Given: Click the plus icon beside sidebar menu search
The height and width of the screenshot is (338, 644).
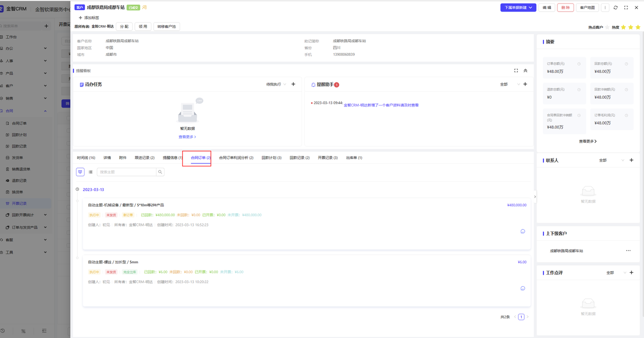Looking at the screenshot, I should click(x=46, y=26).
